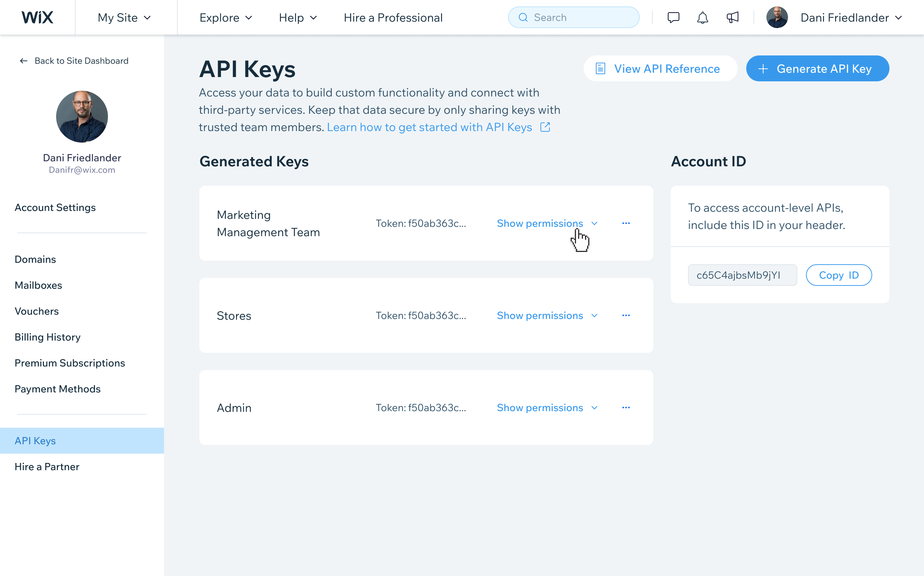Click the search magnifier icon
Viewport: 924px width, 576px height.
tap(523, 18)
